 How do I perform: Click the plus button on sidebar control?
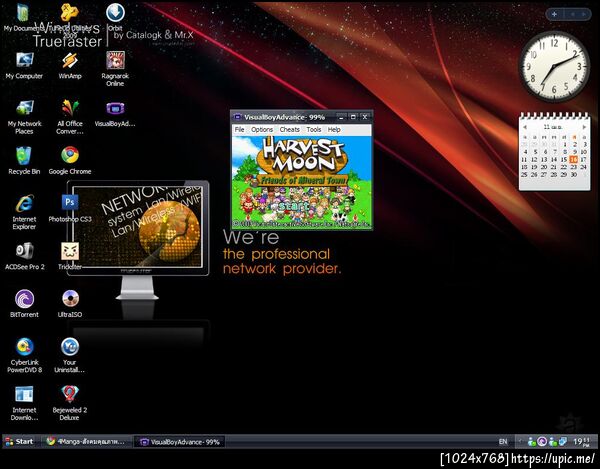click(x=554, y=14)
